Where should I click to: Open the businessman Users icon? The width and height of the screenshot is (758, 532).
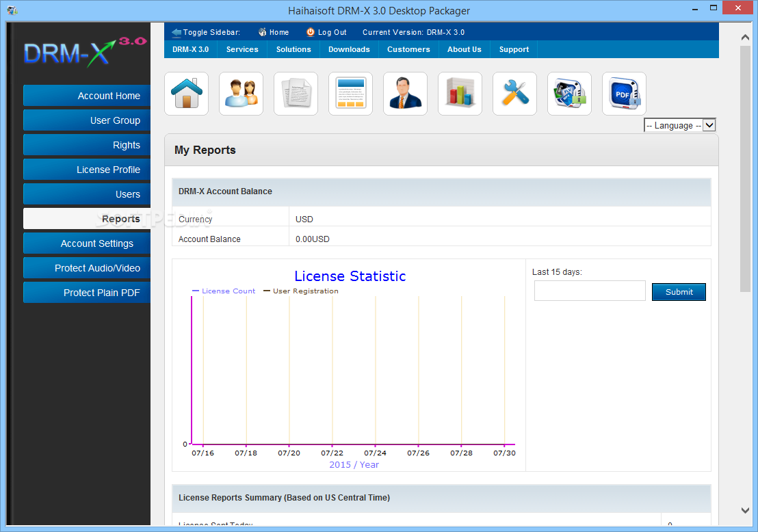pos(405,94)
